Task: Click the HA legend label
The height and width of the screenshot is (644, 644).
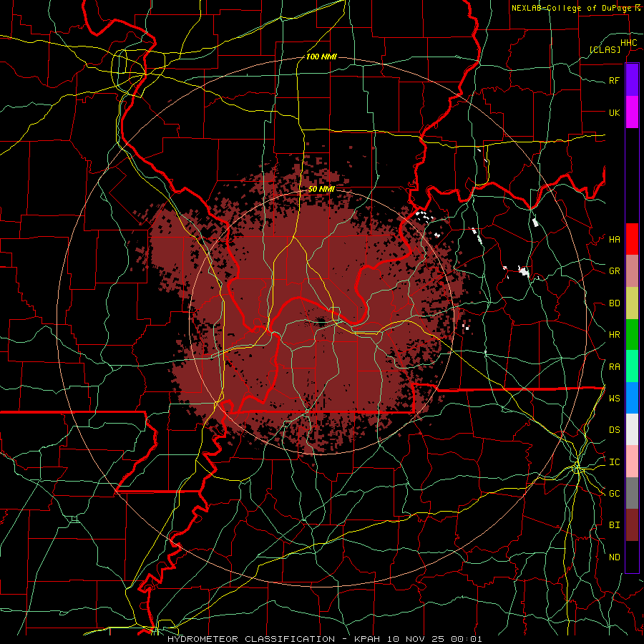Action: point(615,239)
